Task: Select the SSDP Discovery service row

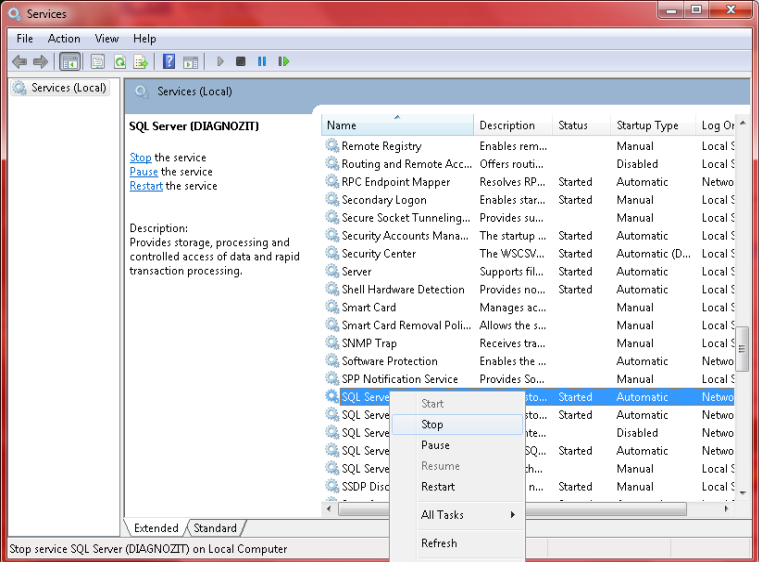Action: [x=529, y=486]
